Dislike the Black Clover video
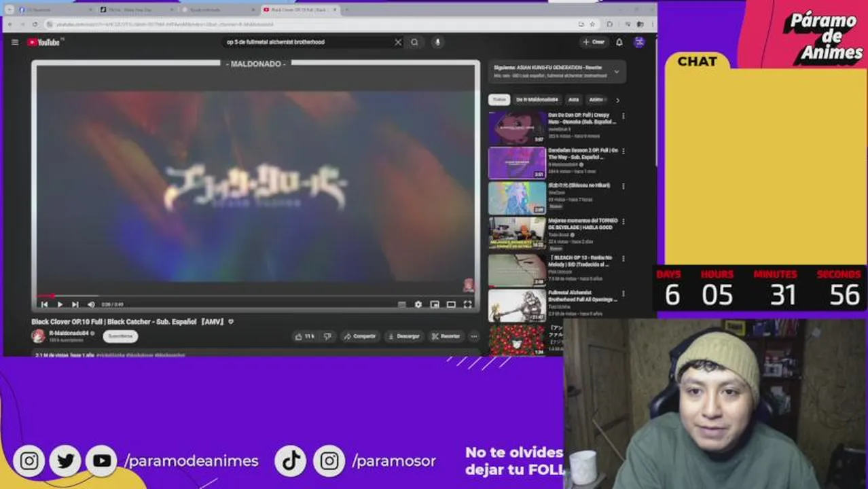This screenshot has height=489, width=868. point(327,336)
